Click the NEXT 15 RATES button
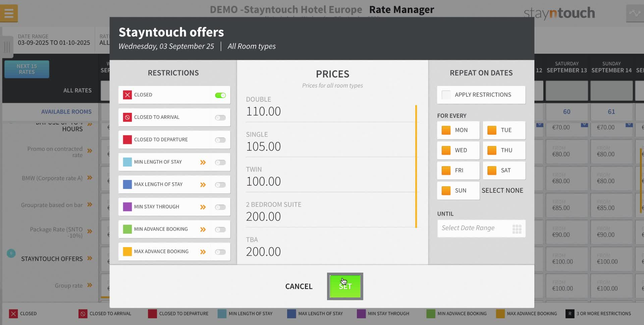This screenshot has height=325, width=644. (27, 69)
